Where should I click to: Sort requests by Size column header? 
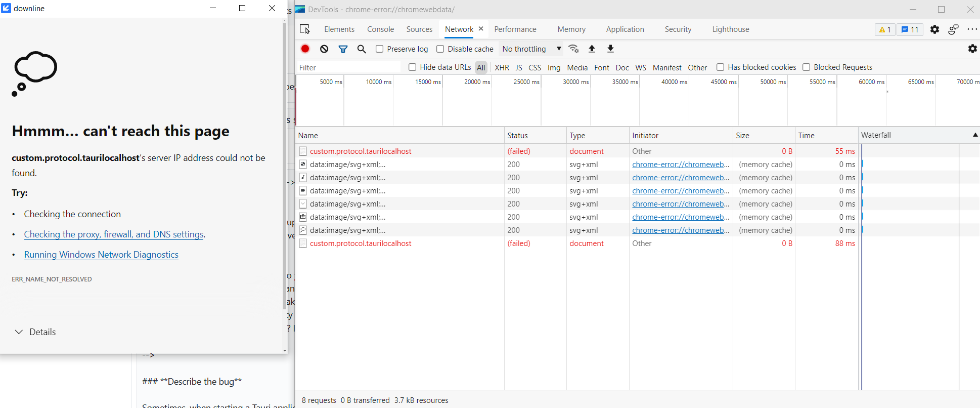tap(764, 135)
